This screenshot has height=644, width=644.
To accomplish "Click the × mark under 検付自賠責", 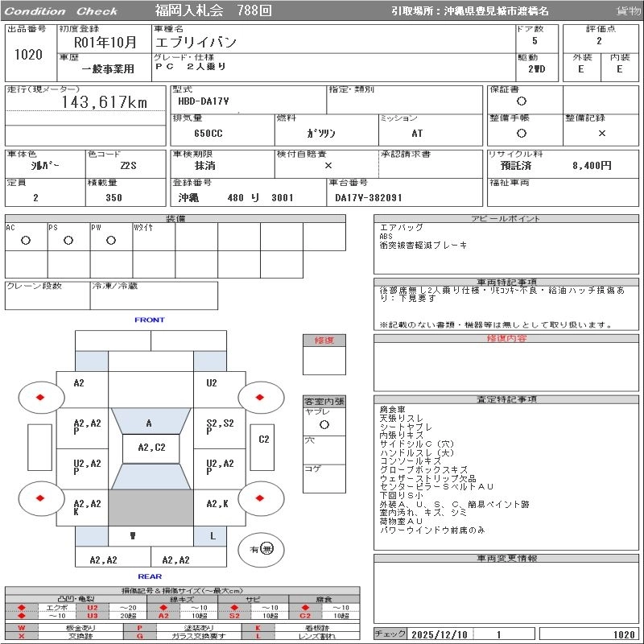I will pos(328,165).
